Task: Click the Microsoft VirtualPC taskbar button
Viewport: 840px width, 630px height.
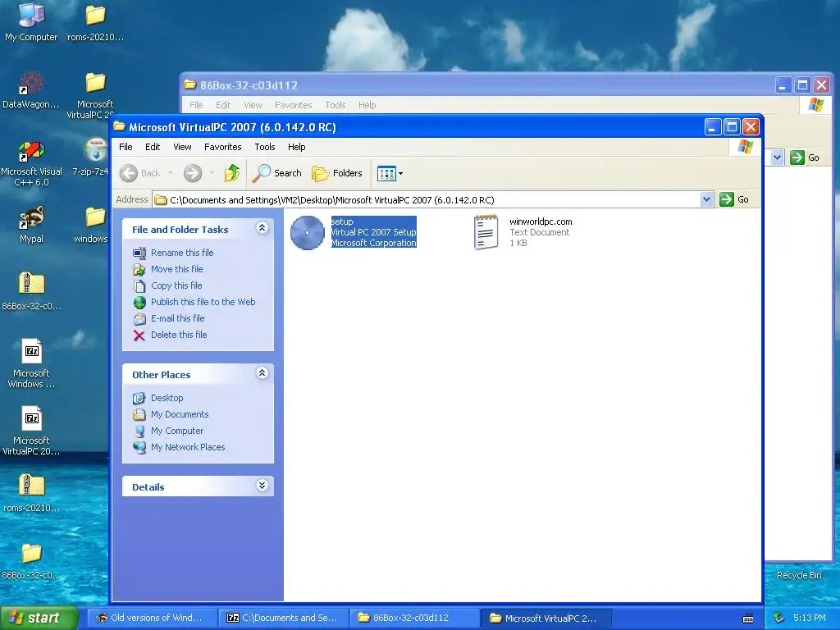Action: point(546,619)
